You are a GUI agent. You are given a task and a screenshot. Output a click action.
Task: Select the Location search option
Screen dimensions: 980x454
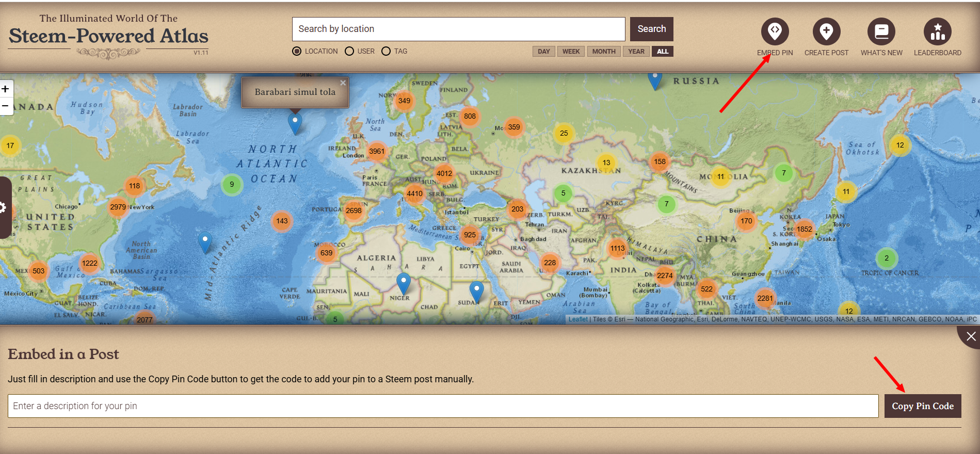coord(315,51)
